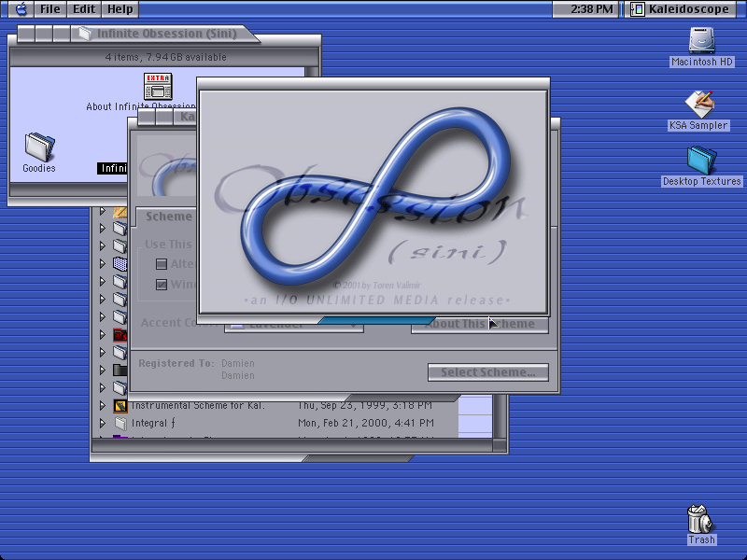Click date 'Mon, Feb 21, 2000, 4:41 PM'

(366, 423)
